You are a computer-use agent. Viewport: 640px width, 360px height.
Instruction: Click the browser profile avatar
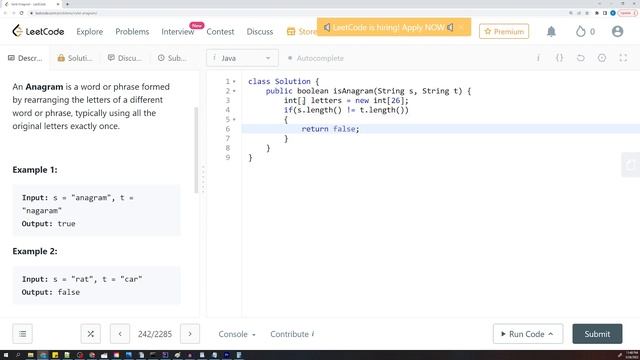coord(613,13)
